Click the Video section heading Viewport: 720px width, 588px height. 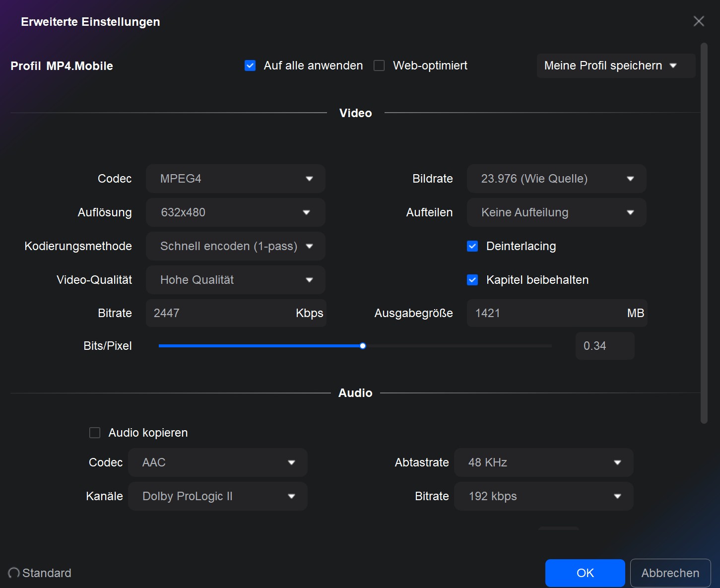point(356,113)
